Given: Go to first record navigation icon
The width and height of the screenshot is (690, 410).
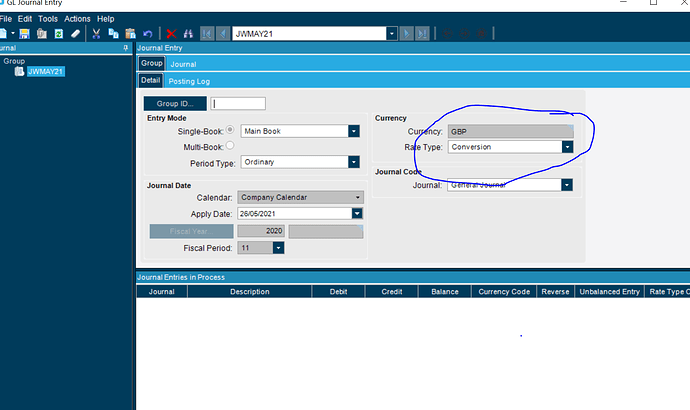Looking at the screenshot, I should coord(207,33).
